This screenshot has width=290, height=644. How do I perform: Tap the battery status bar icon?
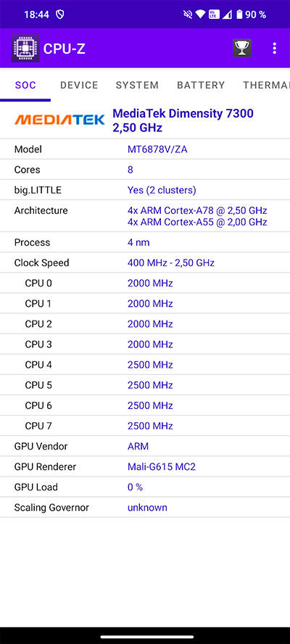coord(239,15)
